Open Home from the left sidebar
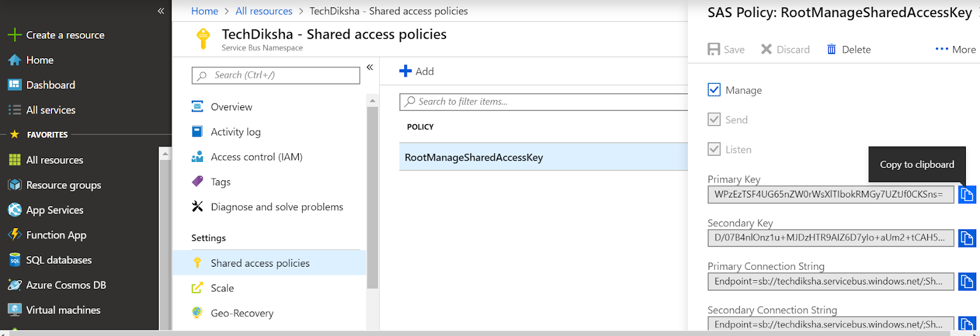The image size is (980, 336). click(40, 60)
